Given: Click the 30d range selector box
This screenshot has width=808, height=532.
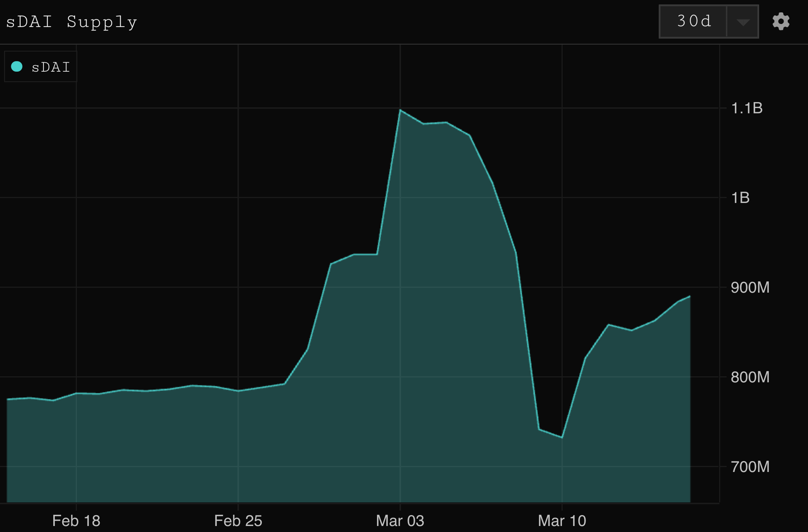Looking at the screenshot, I should click(694, 21).
